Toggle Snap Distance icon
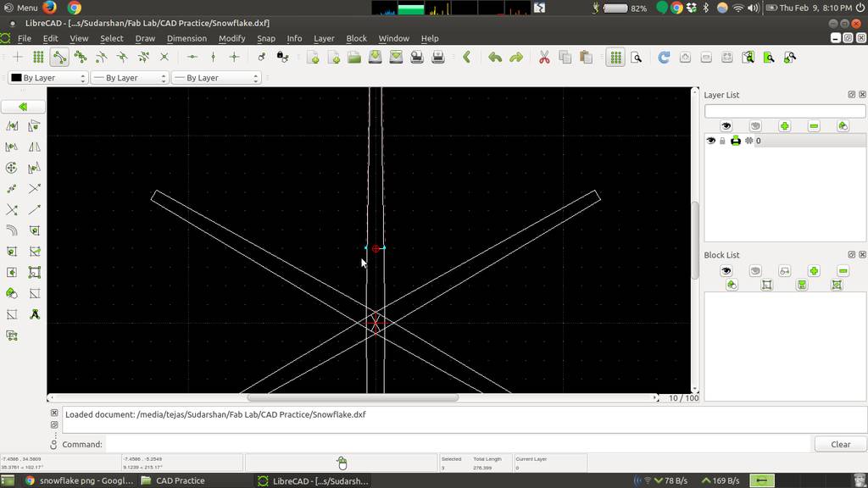The image size is (868, 488). click(143, 57)
